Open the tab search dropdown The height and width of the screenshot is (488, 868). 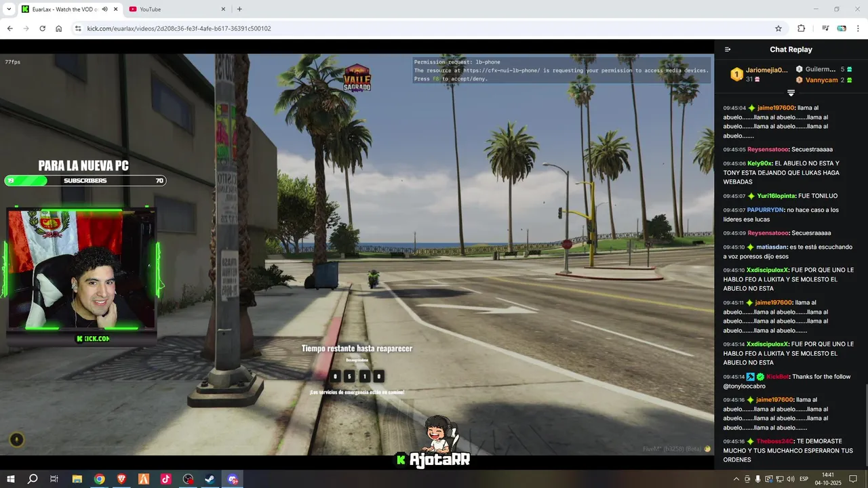[x=9, y=9]
